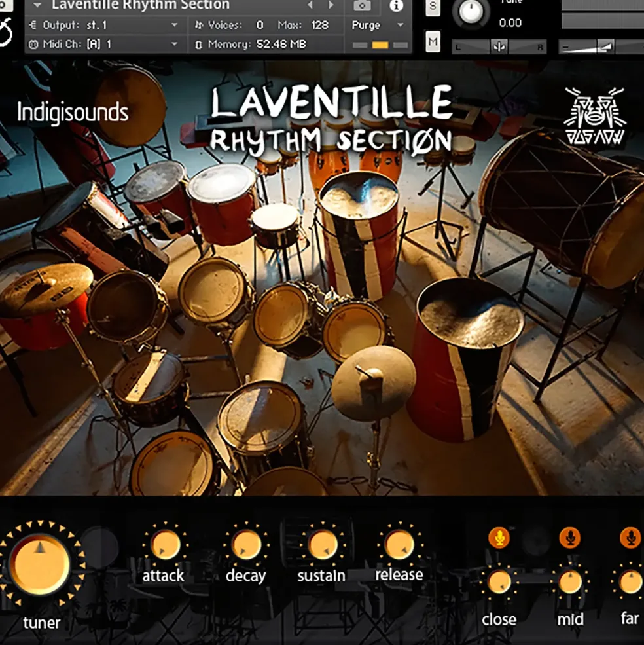Click the pan slider center handle

(499, 47)
